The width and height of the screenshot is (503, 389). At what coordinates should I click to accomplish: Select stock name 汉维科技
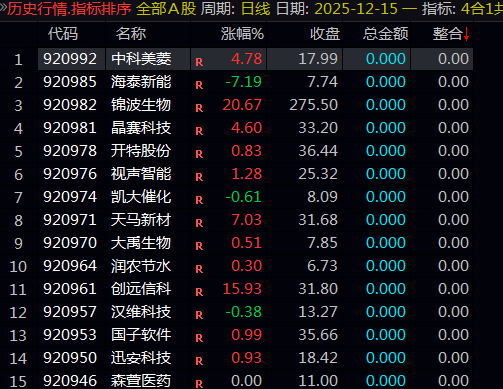(x=141, y=312)
